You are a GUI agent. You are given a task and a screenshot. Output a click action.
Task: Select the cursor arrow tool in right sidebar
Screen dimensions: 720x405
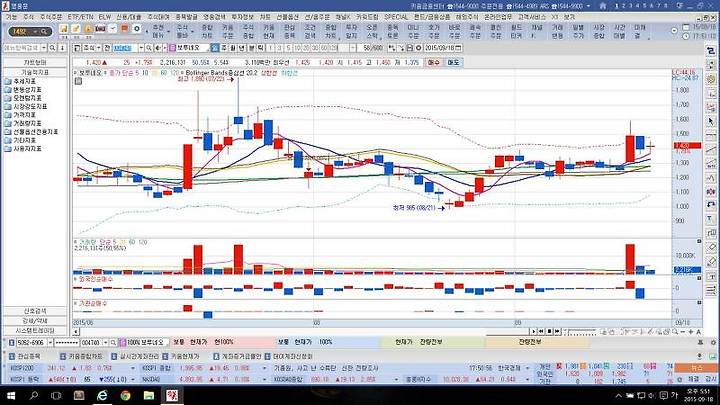[711, 122]
